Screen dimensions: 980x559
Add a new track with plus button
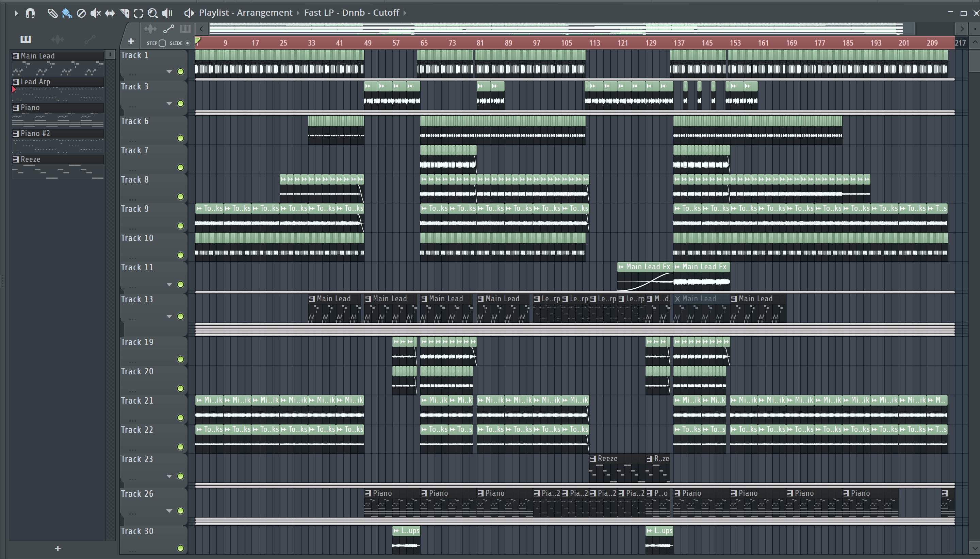pyautogui.click(x=131, y=41)
